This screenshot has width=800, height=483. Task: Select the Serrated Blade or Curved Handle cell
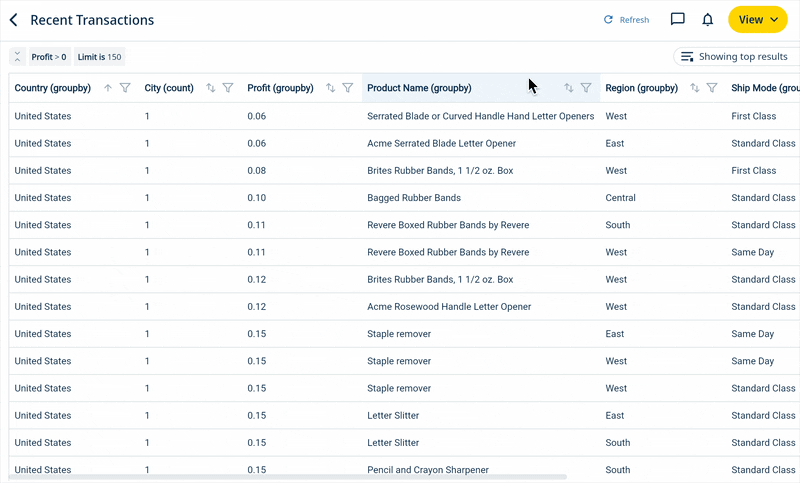click(481, 116)
